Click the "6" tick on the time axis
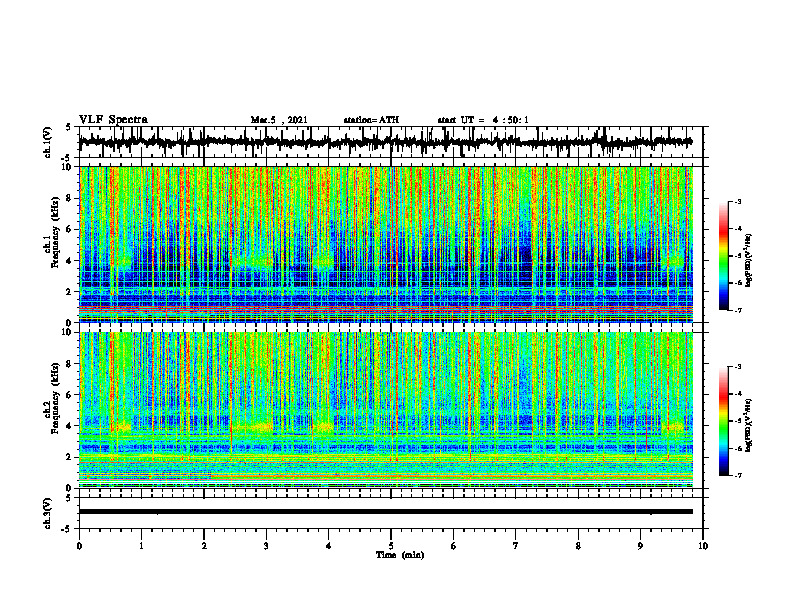The height and width of the screenshot is (612, 792). [x=454, y=546]
